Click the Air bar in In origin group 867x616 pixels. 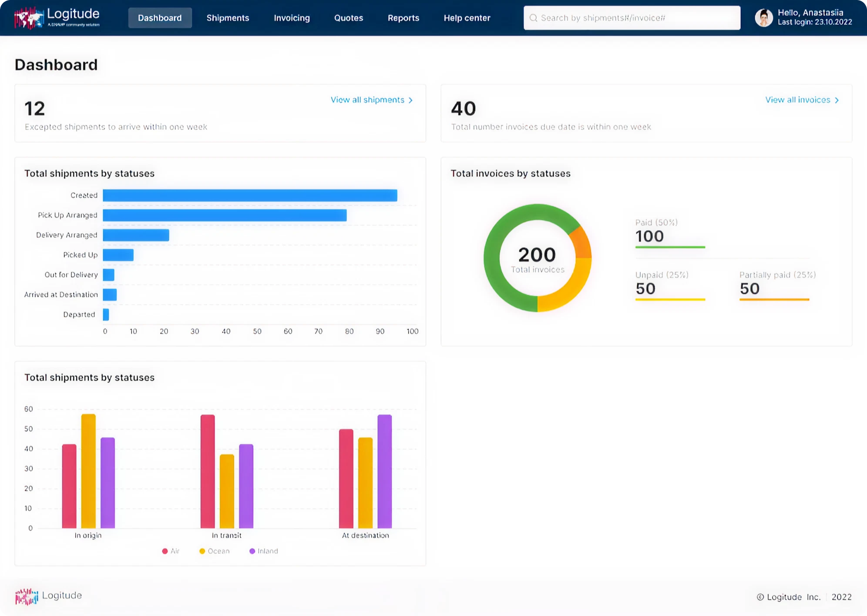(x=69, y=486)
